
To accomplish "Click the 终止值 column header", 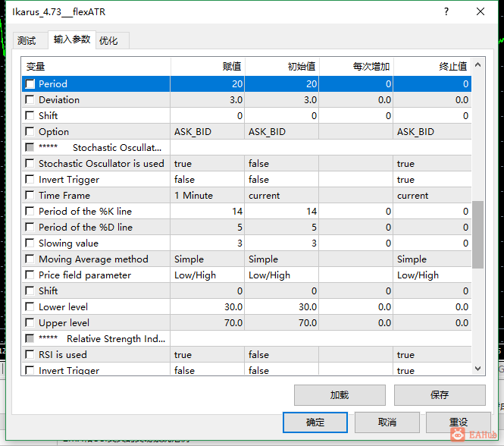I will point(432,67).
